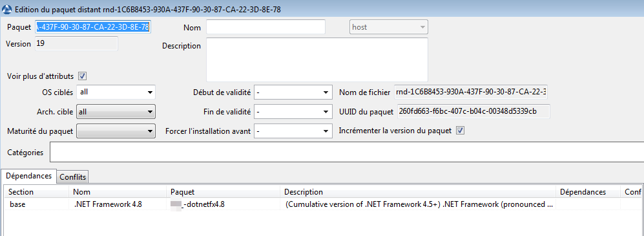Open the OS ciblés dropdown
Viewport: 644px width, 236px height.
click(x=117, y=92)
